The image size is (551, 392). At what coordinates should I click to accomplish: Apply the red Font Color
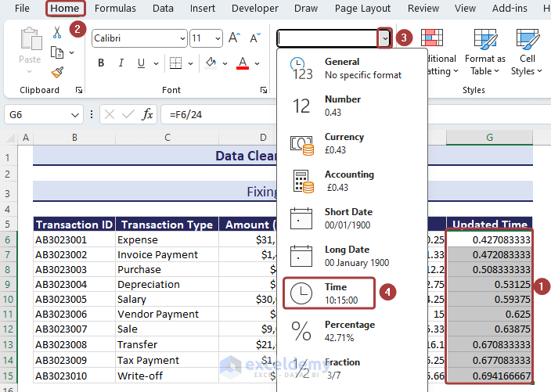click(x=243, y=63)
